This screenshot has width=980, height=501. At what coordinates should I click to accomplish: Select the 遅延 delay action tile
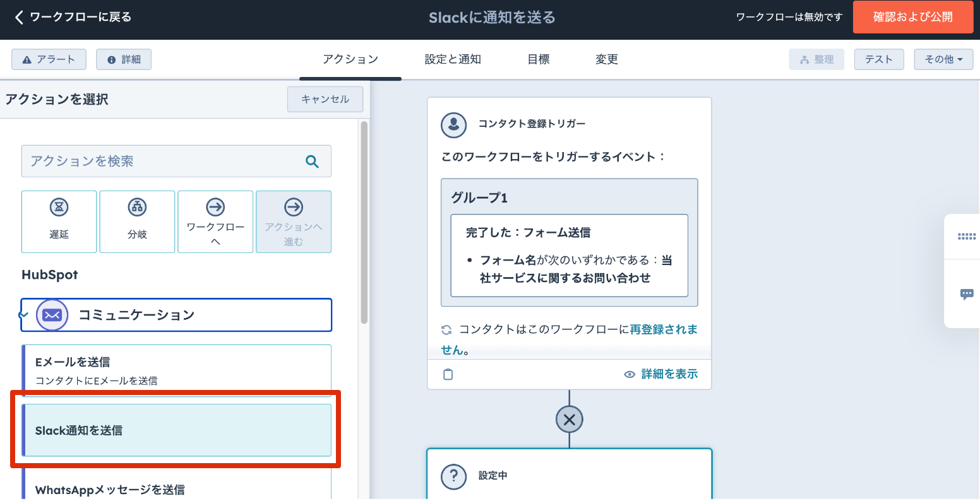(59, 221)
